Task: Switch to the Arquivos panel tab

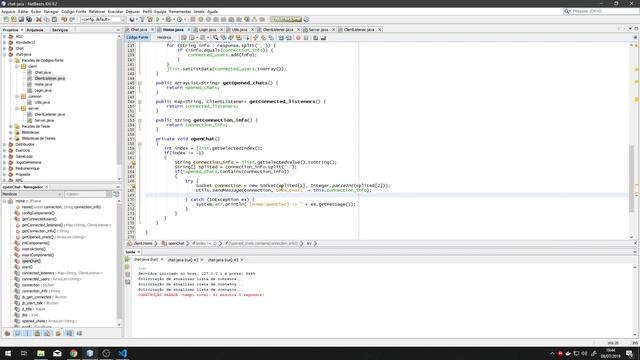Action: click(x=35, y=30)
